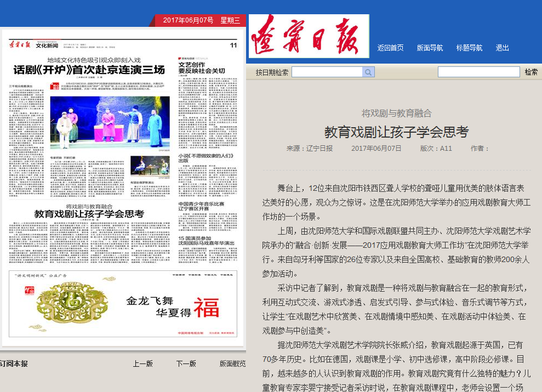Open the 话剧《开炉》首次赴京连演三场 headline
This screenshot has width=542, height=392.
[x=89, y=70]
